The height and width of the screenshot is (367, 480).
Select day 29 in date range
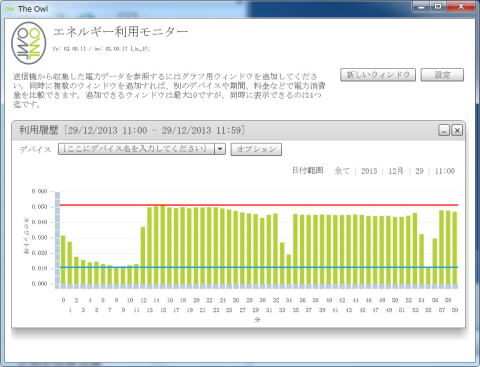point(419,171)
